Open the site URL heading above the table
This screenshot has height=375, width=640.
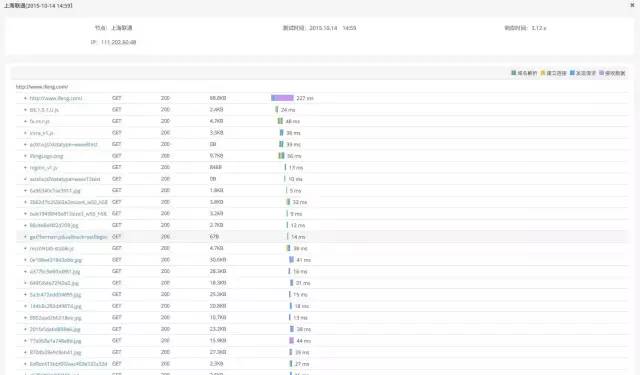click(x=42, y=87)
